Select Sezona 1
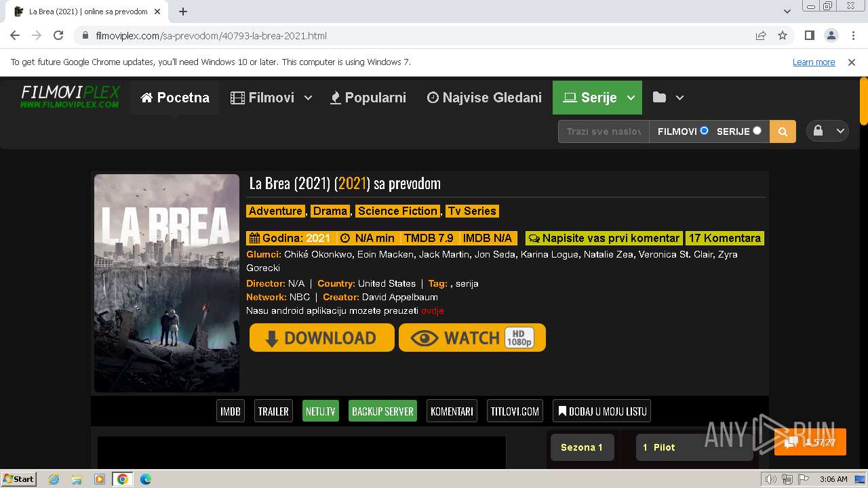This screenshot has height=488, width=868. coord(582,447)
